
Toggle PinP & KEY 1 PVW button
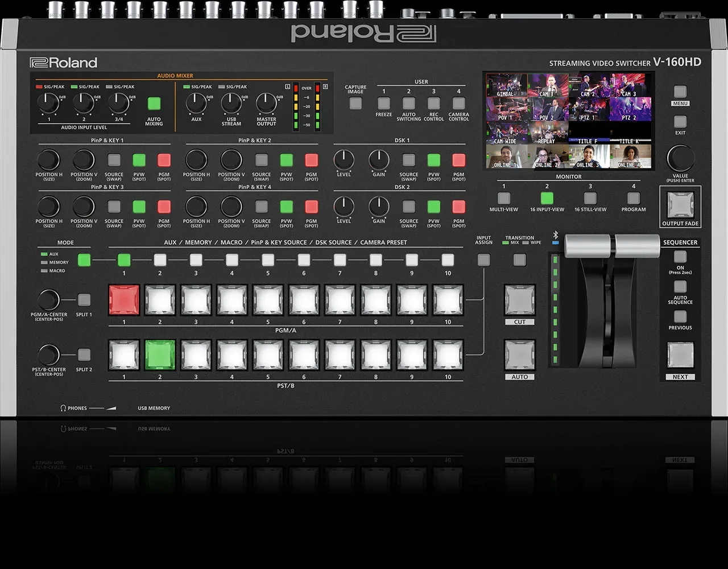(139, 160)
